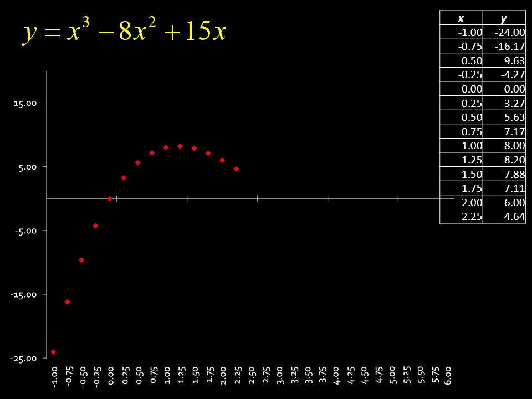The image size is (532, 399).
Task: Select the rotated 3.25 label on horizontal axis
Action: point(294,375)
